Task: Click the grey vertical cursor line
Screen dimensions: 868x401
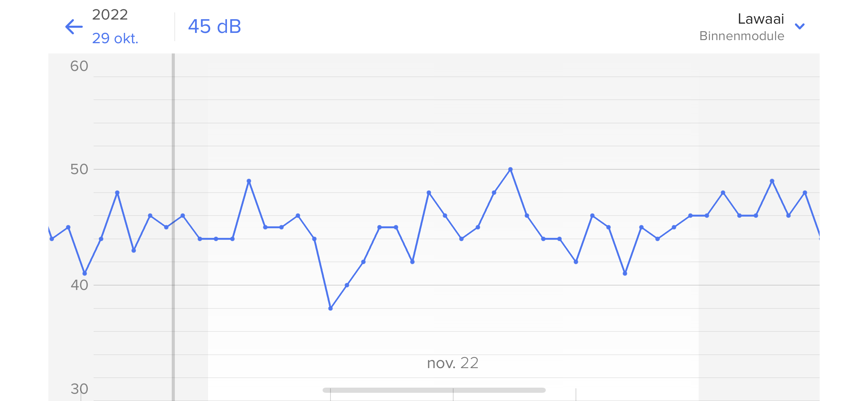Action: click(x=173, y=227)
